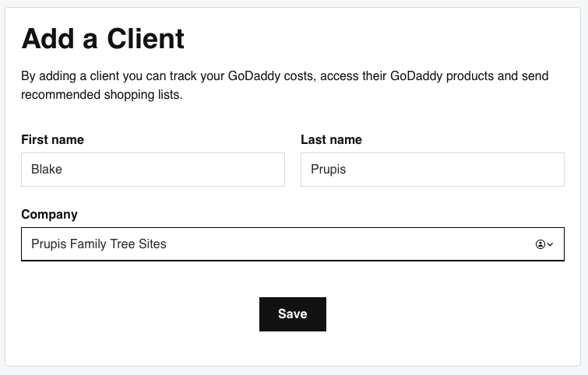Click the contact autofill person icon
The height and width of the screenshot is (375, 588).
[x=540, y=244]
